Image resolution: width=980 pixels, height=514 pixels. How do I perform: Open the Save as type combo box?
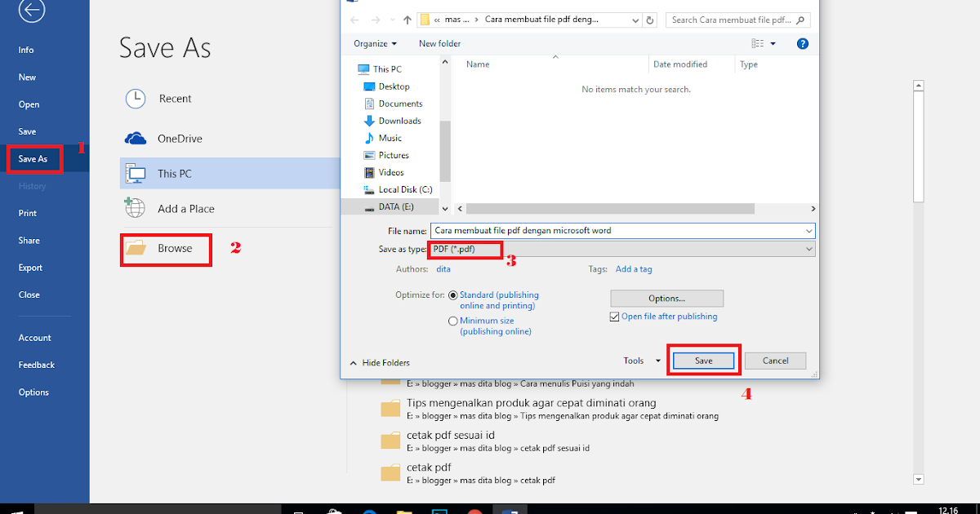623,249
